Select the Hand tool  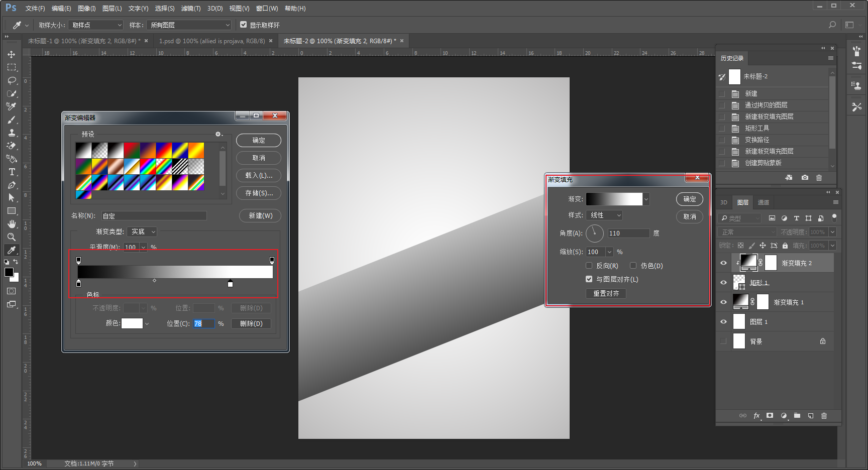pos(12,224)
